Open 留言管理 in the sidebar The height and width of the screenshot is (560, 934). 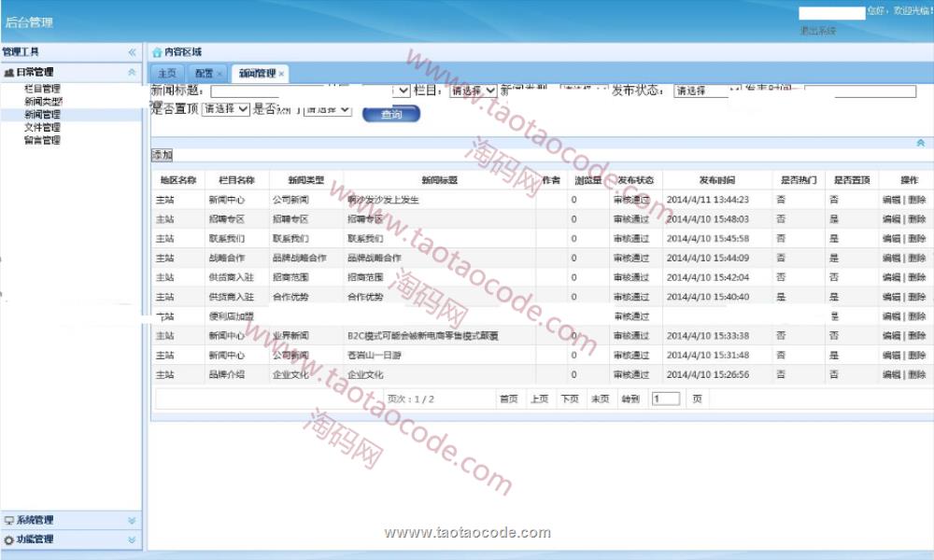(42, 141)
